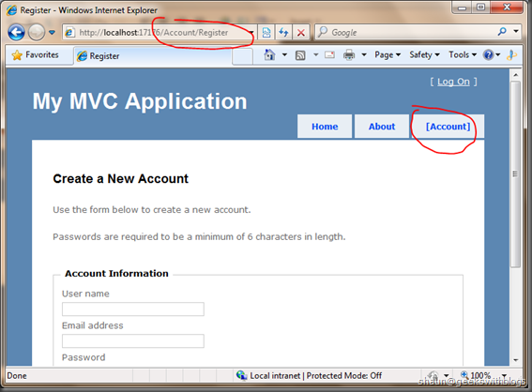Click the Print icon

[349, 54]
